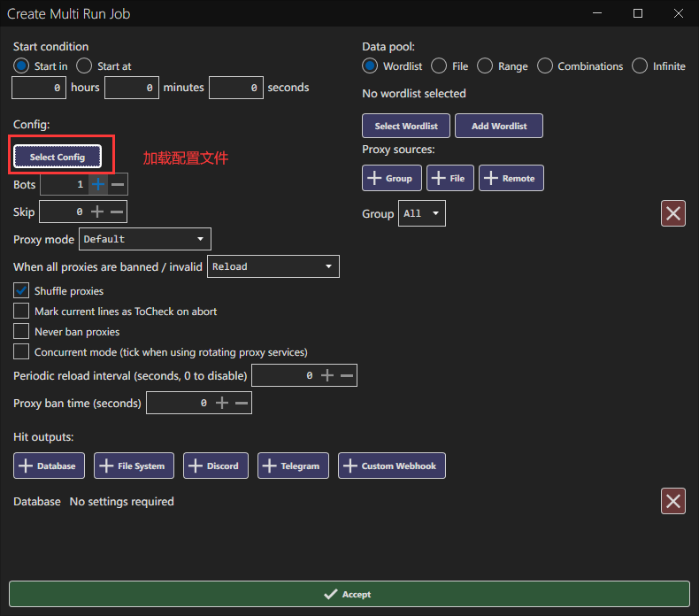
Task: Select the Start at radio button
Action: [x=85, y=65]
